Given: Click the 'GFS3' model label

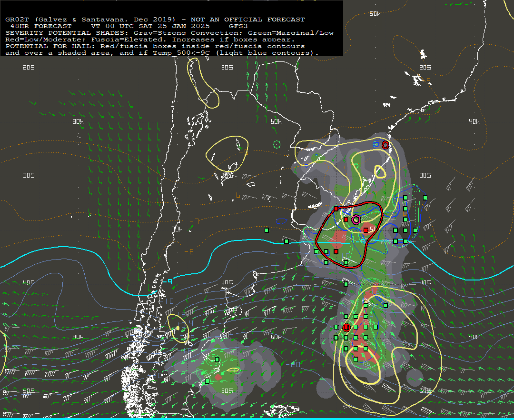Looking at the screenshot, I should point(238,26).
